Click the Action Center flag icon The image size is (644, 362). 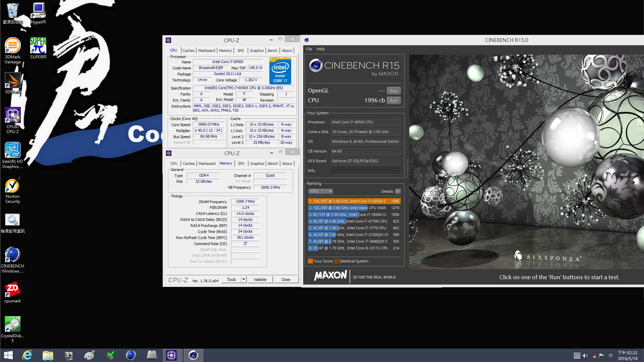(601, 356)
